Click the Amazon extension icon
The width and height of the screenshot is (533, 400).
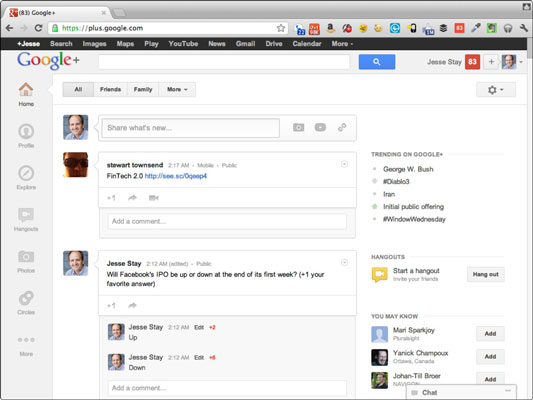[330, 28]
